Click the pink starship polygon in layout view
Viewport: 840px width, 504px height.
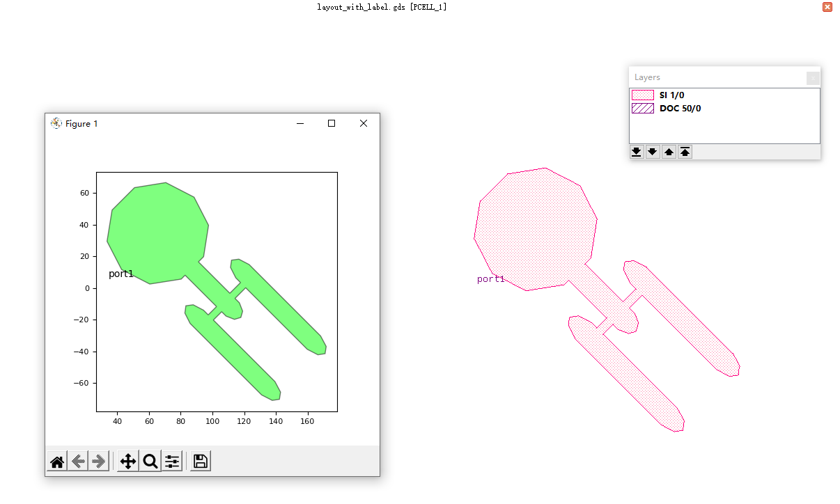point(536,230)
